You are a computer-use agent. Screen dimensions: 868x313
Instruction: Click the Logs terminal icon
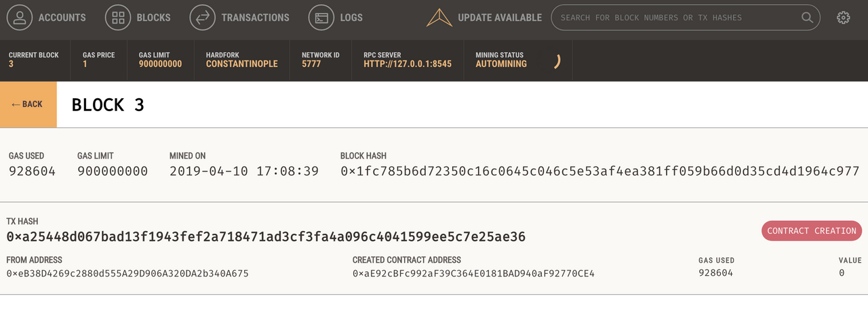click(x=321, y=18)
